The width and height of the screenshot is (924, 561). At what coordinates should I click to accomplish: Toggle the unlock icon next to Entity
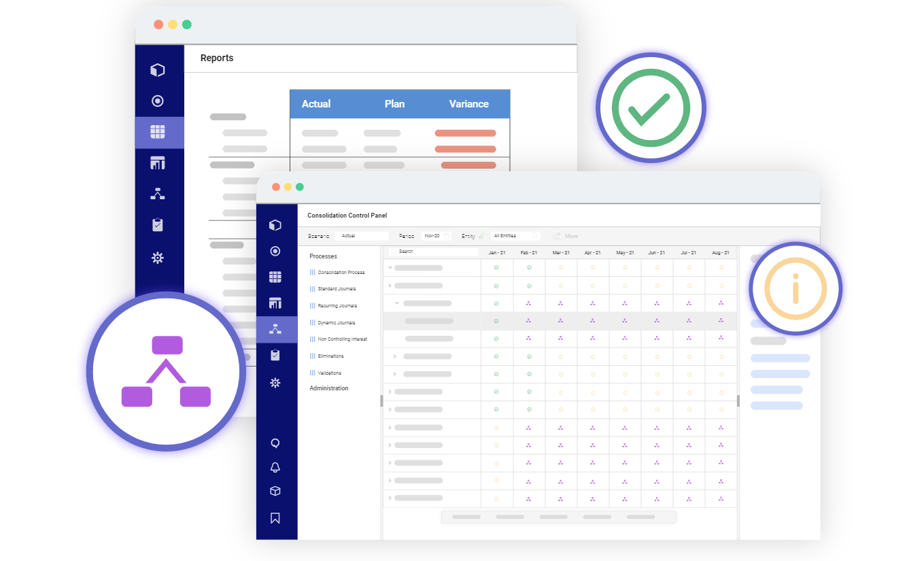pos(481,235)
